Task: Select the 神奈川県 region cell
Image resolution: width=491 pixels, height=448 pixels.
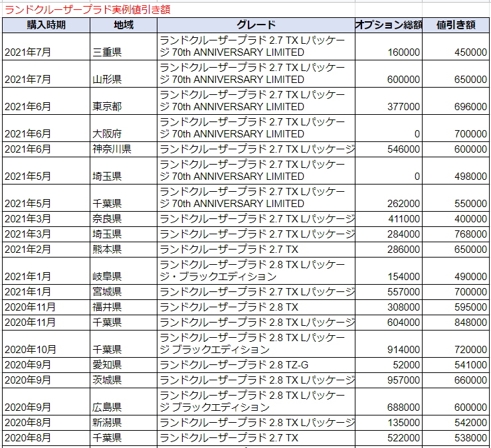Action: click(124, 149)
